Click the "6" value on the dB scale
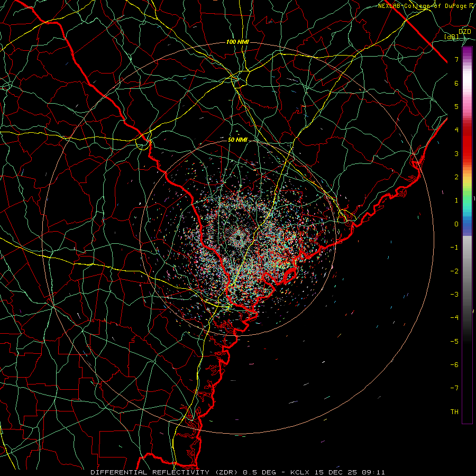 [456, 83]
